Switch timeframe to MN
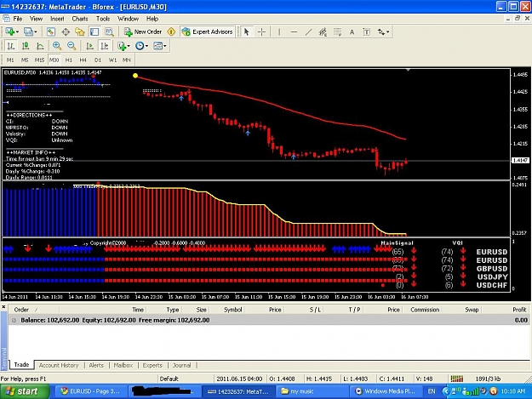The height and width of the screenshot is (399, 532). tap(127, 60)
